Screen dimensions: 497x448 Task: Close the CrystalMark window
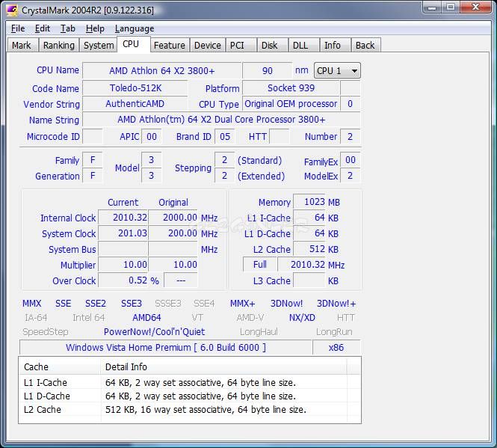tap(475, 7)
